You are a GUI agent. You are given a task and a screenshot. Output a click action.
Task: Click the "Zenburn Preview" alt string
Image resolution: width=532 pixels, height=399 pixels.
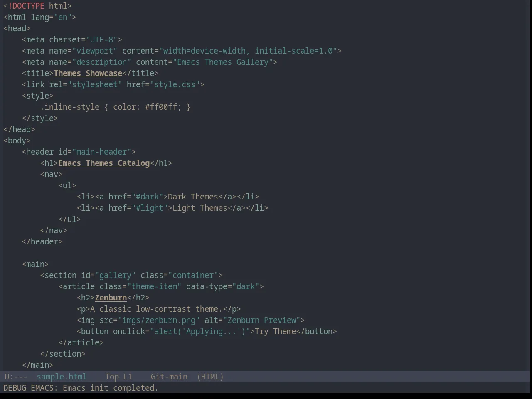coord(262,320)
